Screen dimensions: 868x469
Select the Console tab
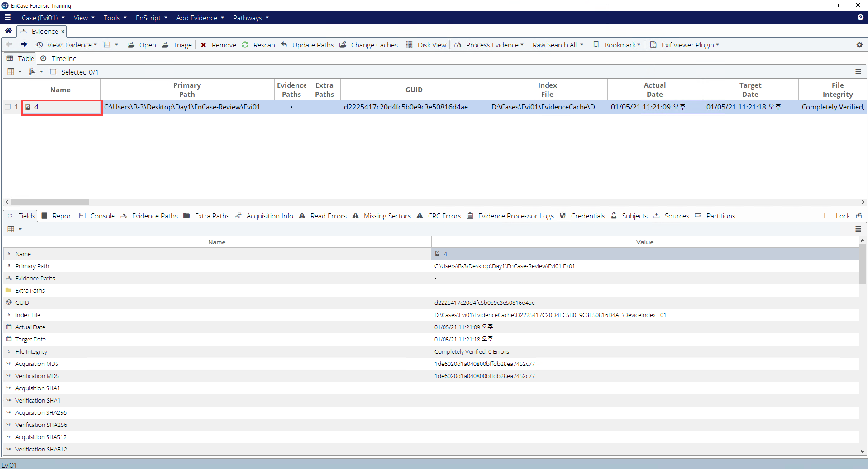(97, 216)
